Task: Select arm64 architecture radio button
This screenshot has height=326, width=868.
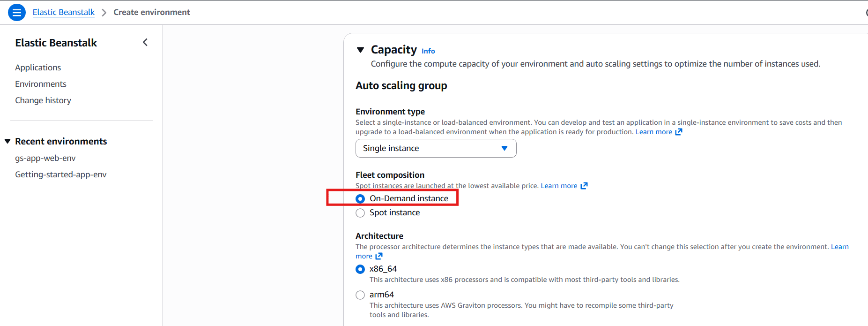Action: pyautogui.click(x=360, y=295)
